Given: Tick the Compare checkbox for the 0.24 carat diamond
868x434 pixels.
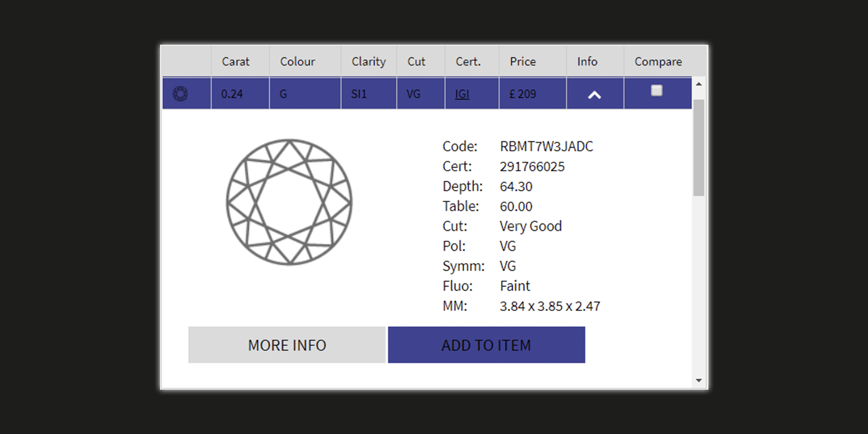Looking at the screenshot, I should click(656, 91).
